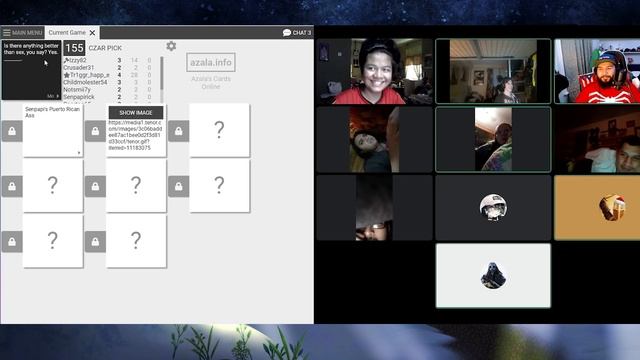The width and height of the screenshot is (640, 360).
Task: Open video tile showing room with white ceiling
Action: coord(493,71)
